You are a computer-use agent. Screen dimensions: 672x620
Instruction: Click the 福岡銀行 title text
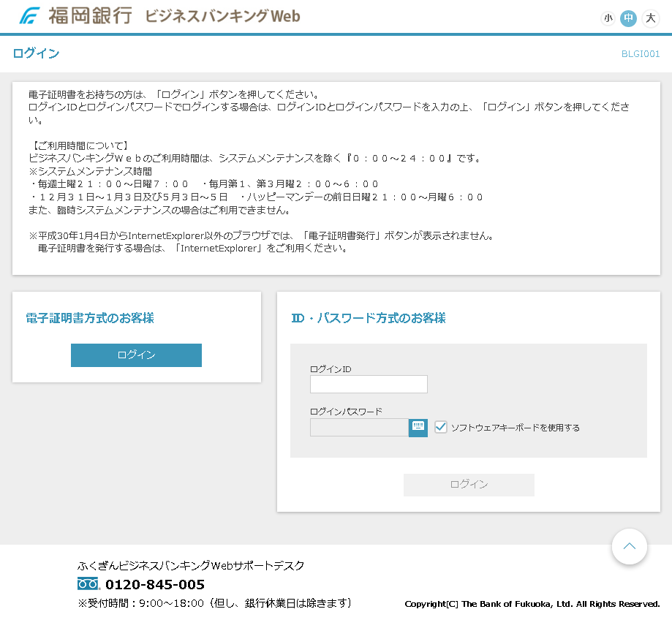[90, 16]
